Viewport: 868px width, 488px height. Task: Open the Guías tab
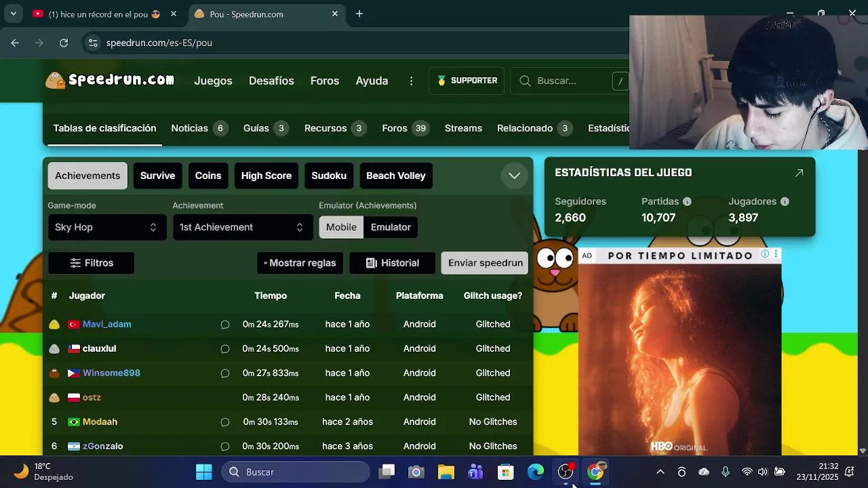(x=266, y=128)
